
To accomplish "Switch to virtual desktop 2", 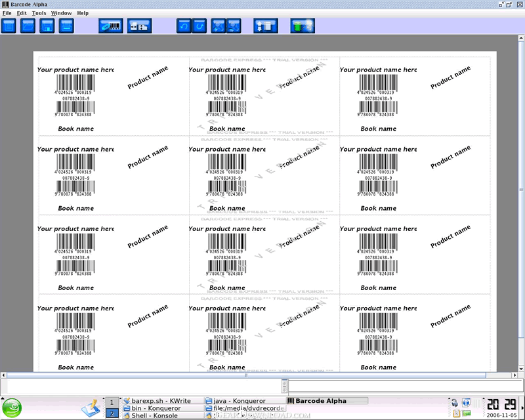I will click(112, 413).
